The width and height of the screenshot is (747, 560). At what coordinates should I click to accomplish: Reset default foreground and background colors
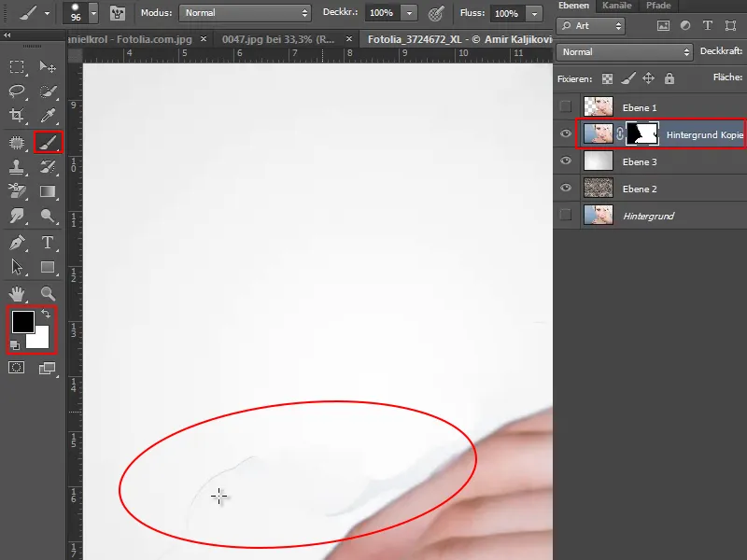(15, 345)
